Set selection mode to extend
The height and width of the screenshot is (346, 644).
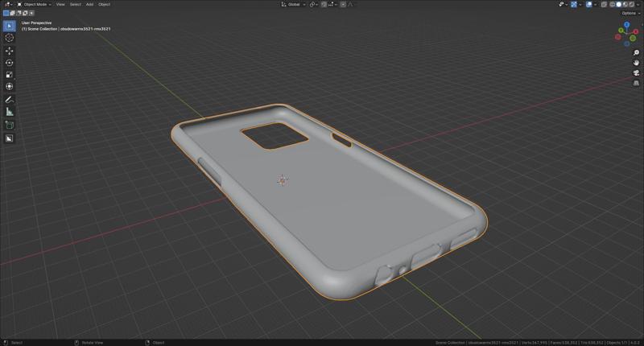point(12,13)
